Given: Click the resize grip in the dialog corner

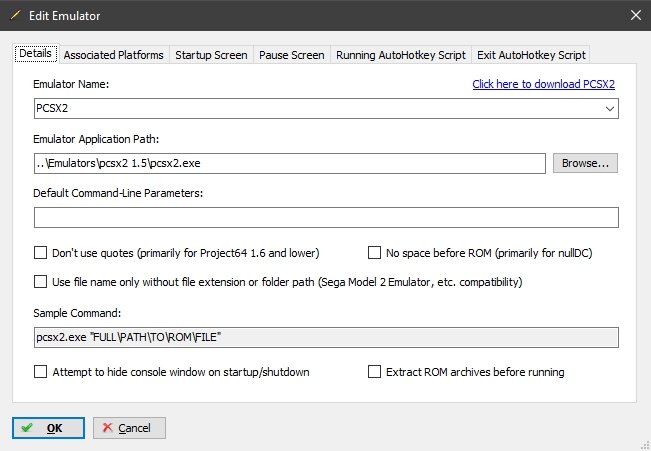Looking at the screenshot, I should click(x=645, y=446).
